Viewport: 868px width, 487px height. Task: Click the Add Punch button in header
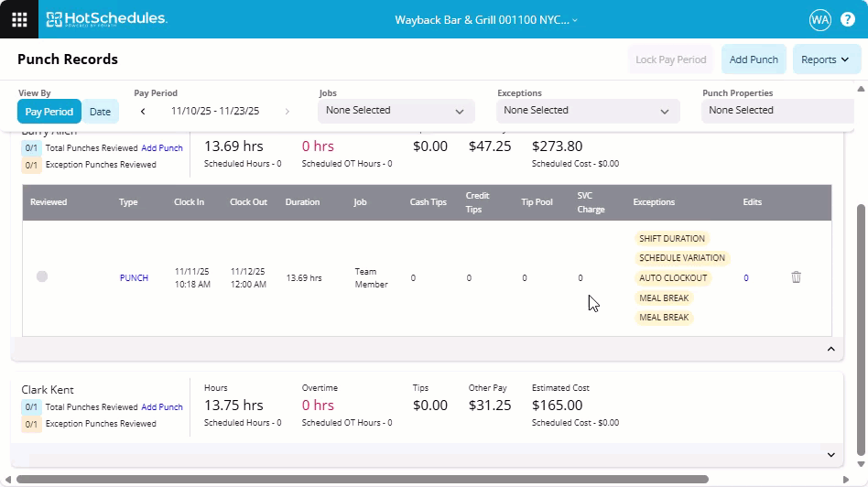pos(753,60)
